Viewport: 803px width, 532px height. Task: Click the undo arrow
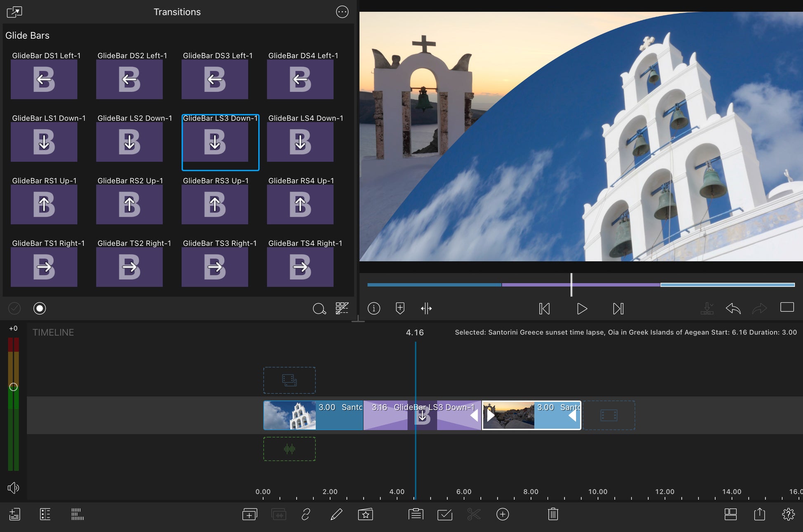(733, 308)
